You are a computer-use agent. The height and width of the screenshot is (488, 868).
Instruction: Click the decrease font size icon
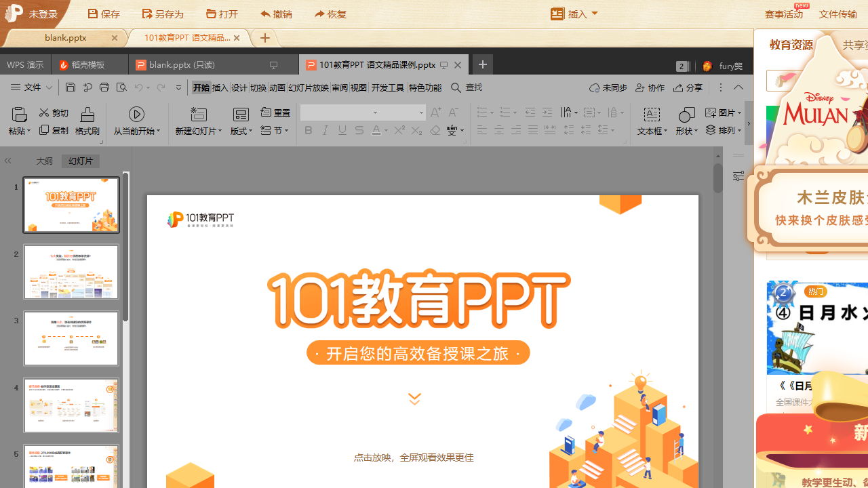tap(453, 113)
